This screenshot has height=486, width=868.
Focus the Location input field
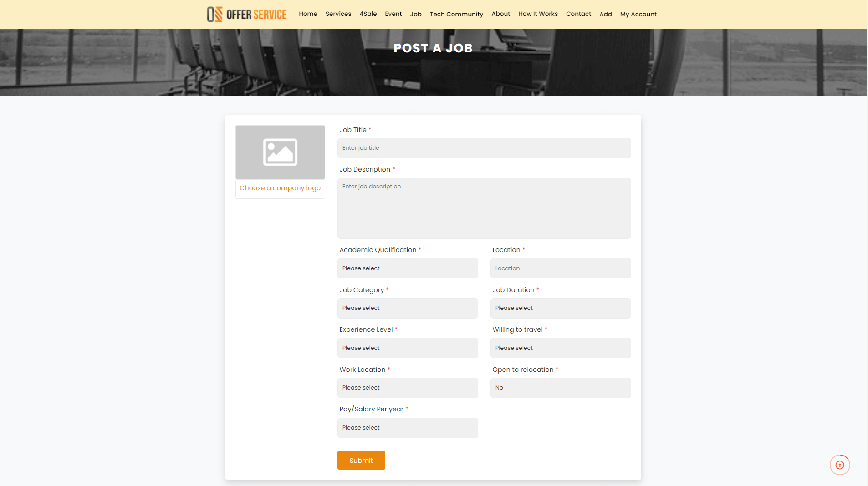(561, 268)
